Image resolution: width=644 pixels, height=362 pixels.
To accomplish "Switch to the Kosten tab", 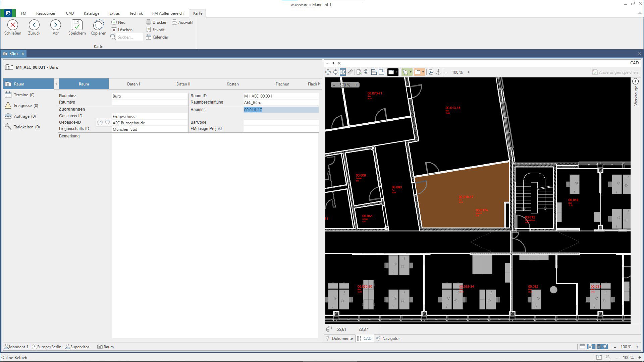I will tap(232, 84).
